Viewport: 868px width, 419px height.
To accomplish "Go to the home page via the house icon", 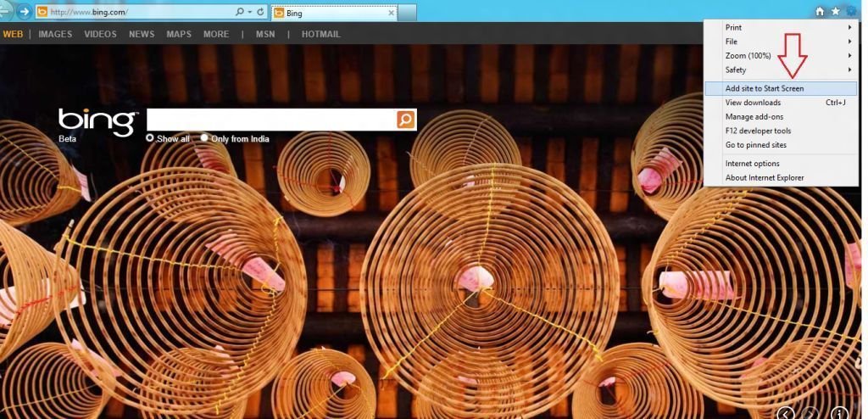I will point(820,11).
